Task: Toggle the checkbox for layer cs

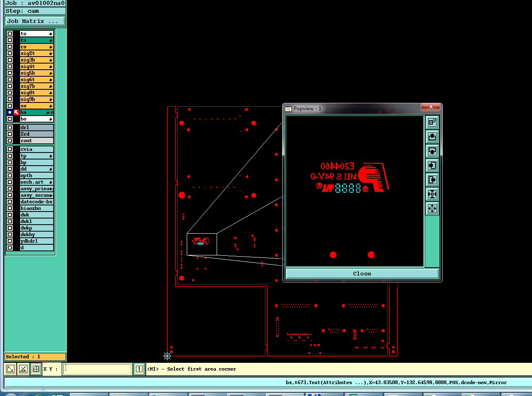Action: coord(10,47)
